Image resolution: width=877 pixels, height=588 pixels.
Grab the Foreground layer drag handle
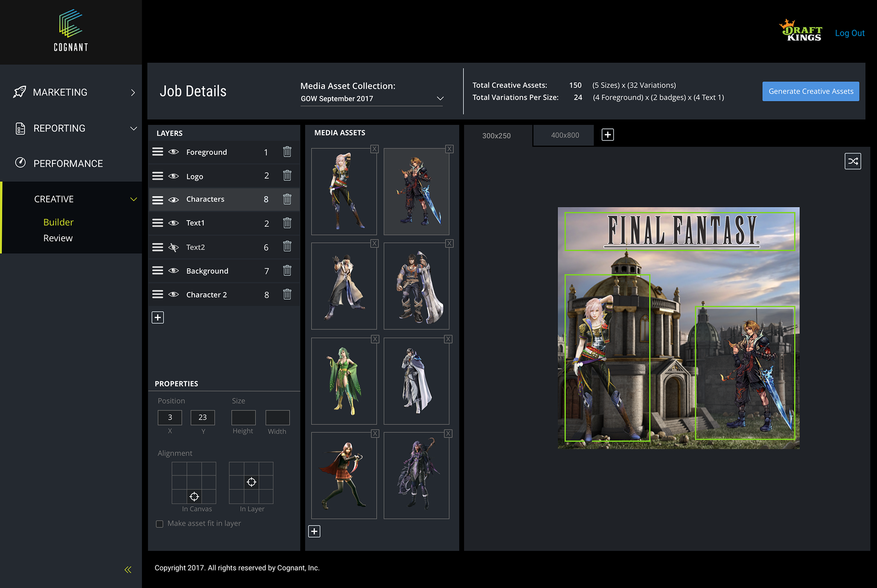click(158, 152)
